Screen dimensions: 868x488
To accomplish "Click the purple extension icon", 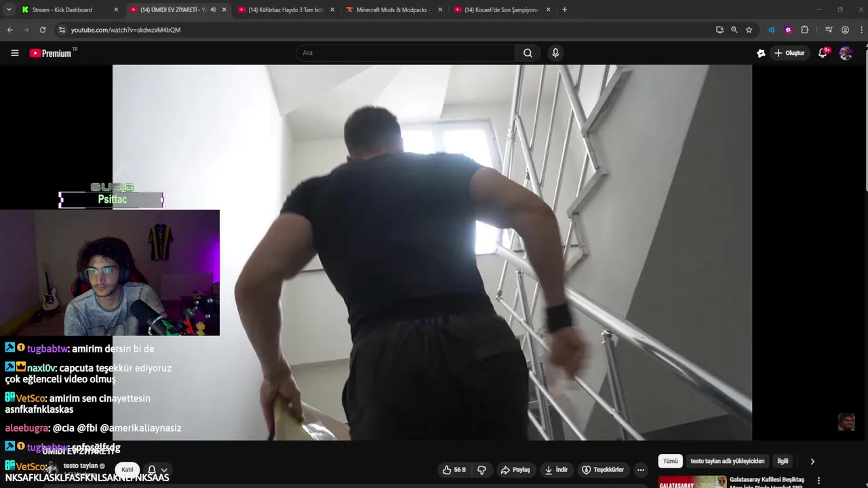I will [788, 30].
